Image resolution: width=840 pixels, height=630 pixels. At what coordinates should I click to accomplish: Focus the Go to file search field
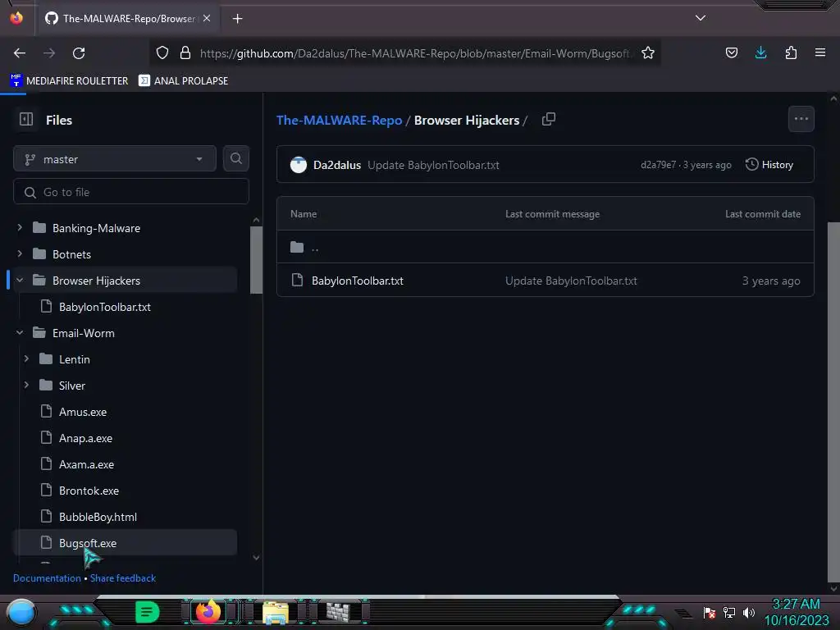pyautogui.click(x=131, y=192)
